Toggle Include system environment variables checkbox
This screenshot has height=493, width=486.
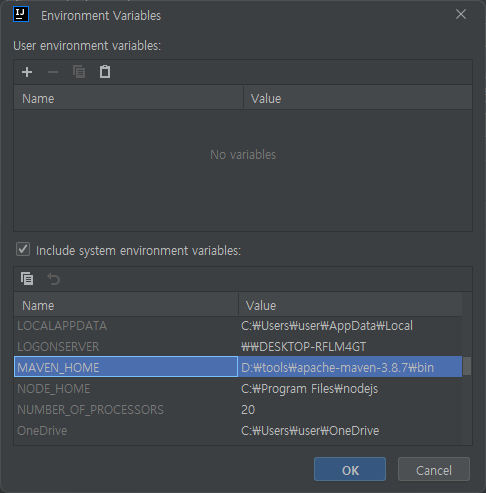click(23, 249)
